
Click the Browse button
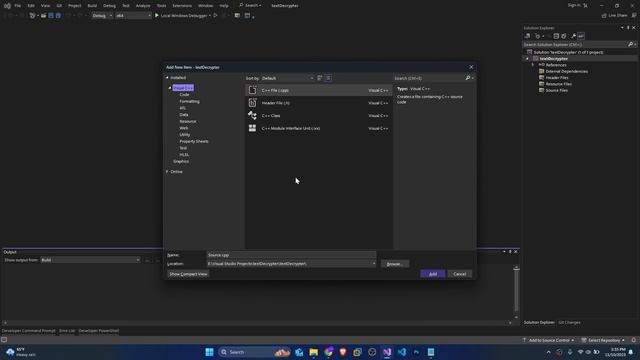click(x=395, y=264)
